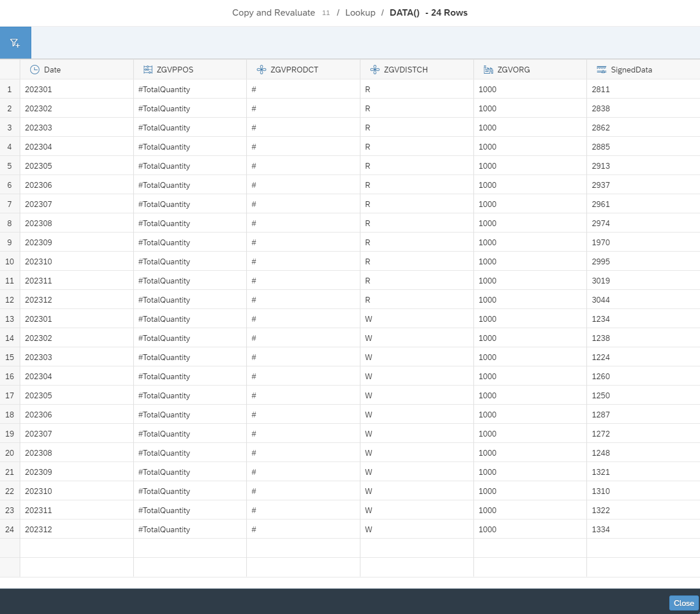Open the Lookup breadcrumb item
This screenshot has height=614, width=700.
(360, 12)
